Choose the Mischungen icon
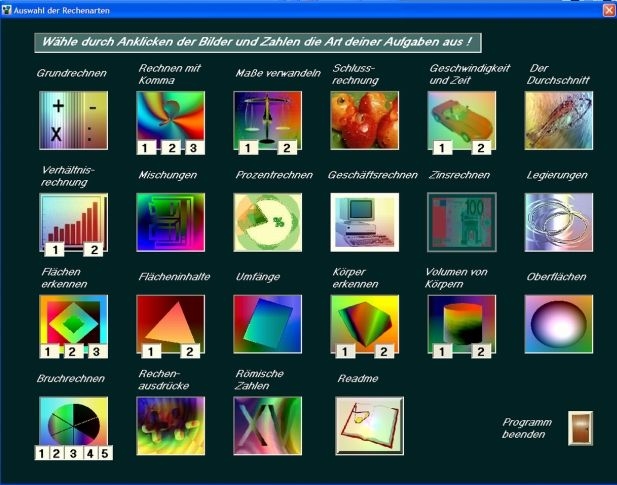Screen dimensions: 617x485 (170, 222)
